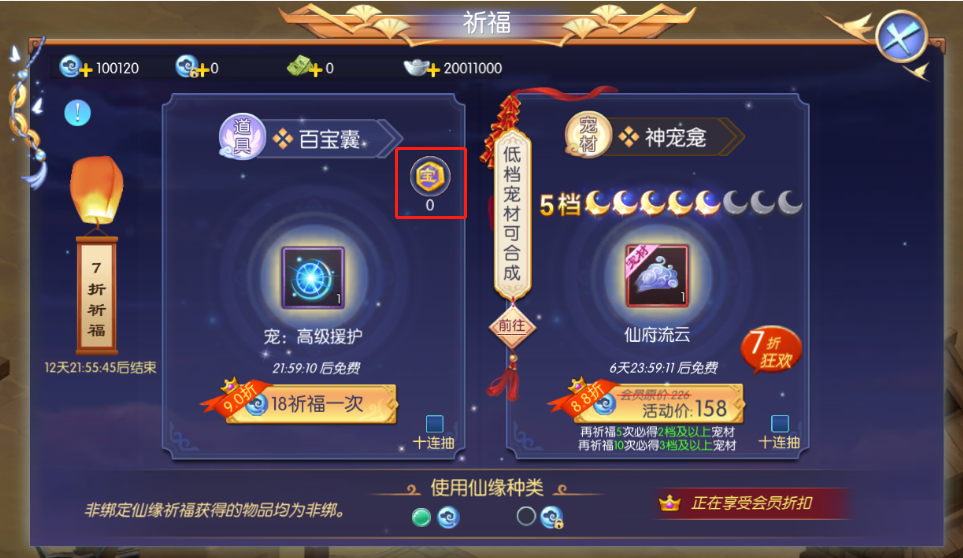
Task: Open the 神宠龛 宠材 tab header
Action: [x=654, y=136]
